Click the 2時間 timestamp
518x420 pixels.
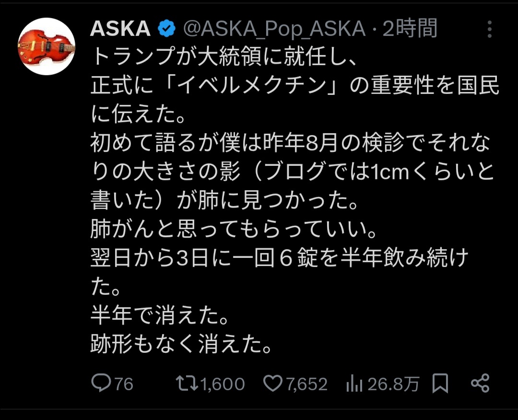point(410,30)
